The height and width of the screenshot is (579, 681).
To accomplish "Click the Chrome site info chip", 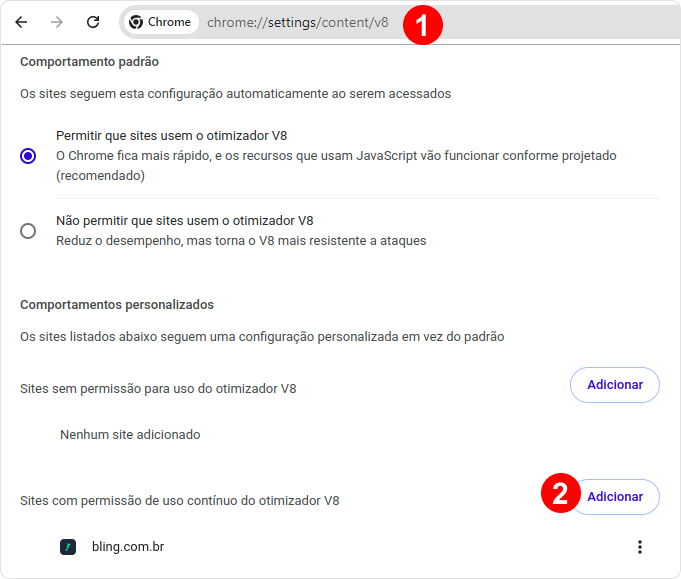I will point(161,22).
